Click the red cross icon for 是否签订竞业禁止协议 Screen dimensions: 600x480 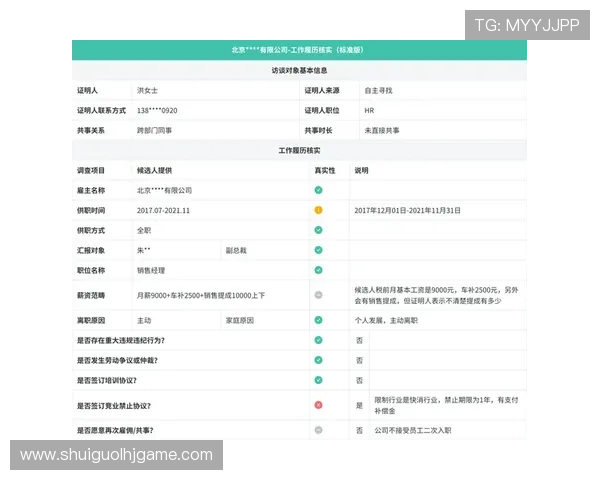click(318, 405)
